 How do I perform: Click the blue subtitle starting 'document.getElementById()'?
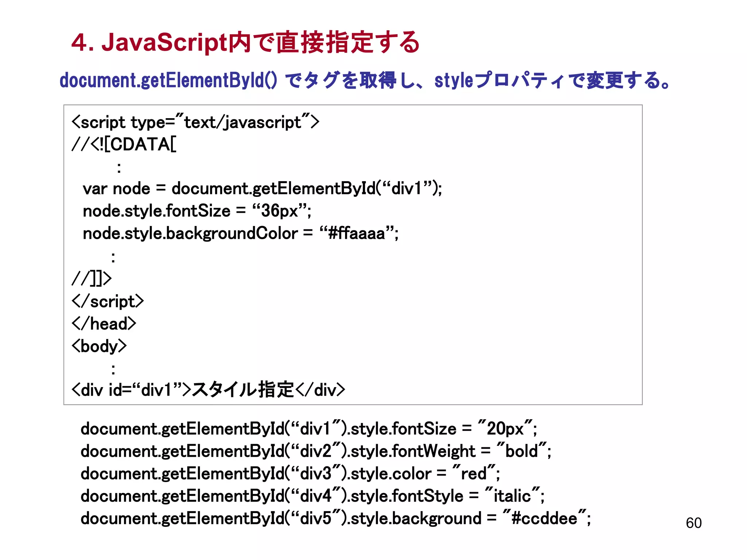(x=365, y=80)
